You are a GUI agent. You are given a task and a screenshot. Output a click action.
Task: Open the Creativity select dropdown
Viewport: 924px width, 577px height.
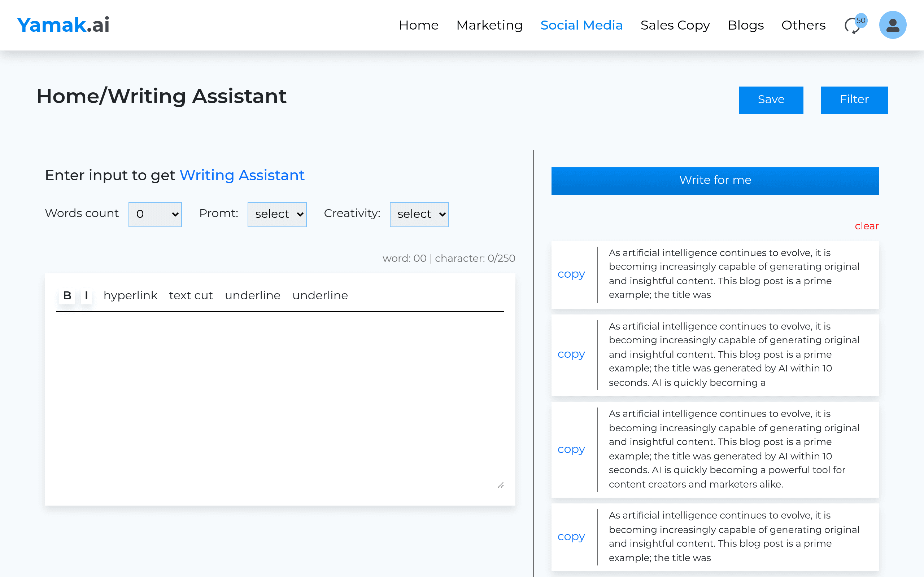click(x=419, y=214)
